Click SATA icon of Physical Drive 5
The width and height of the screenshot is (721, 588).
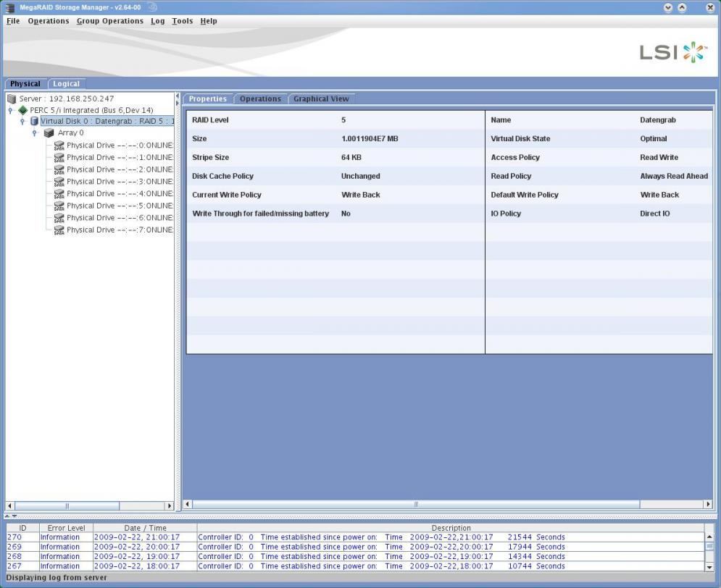(x=59, y=206)
